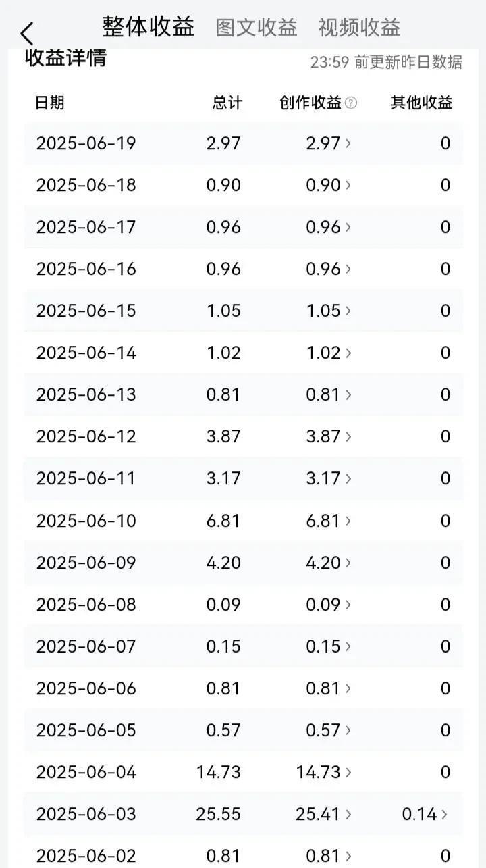Open the 创作收益 help question-mark icon

(x=351, y=103)
